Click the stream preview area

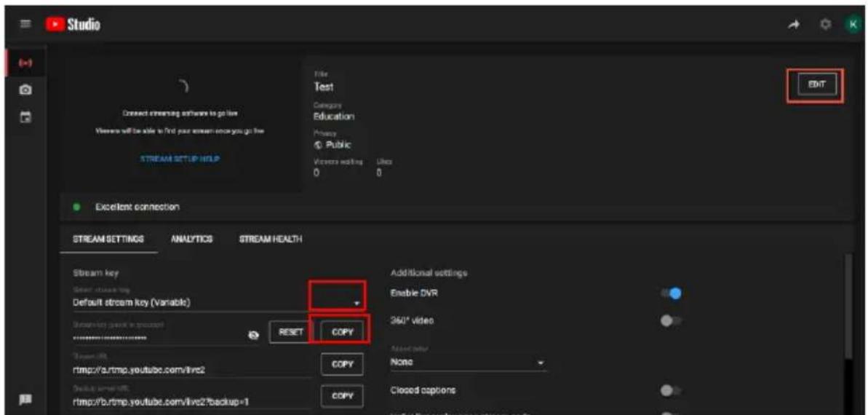coord(180,123)
